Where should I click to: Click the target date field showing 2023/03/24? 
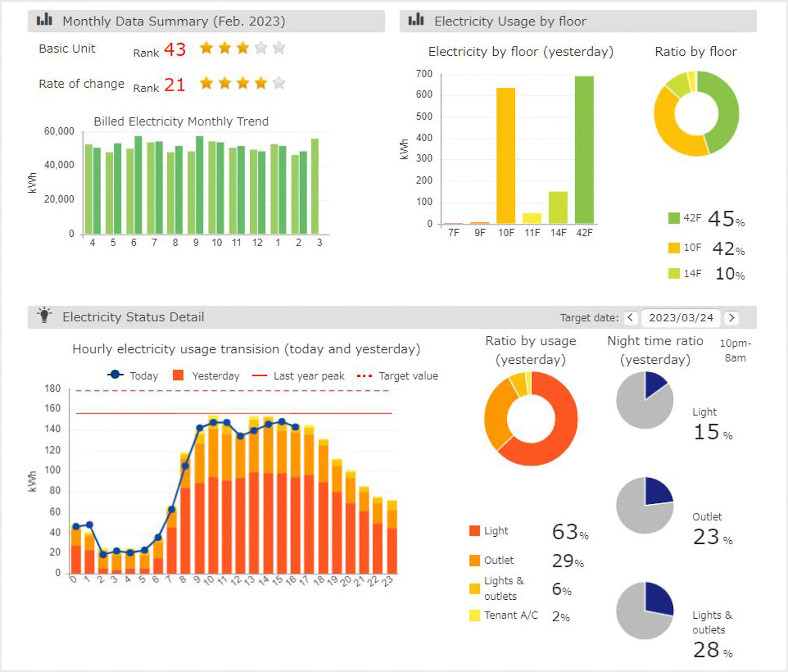[x=681, y=317]
